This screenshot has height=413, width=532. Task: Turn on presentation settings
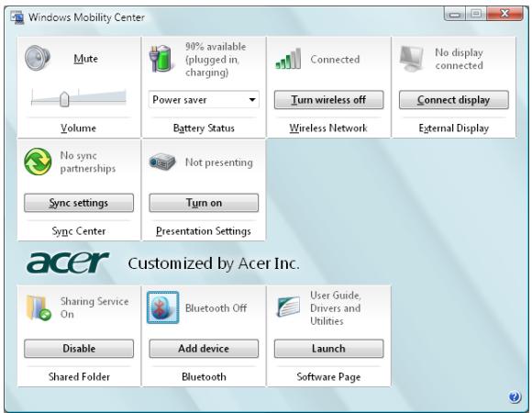point(204,203)
